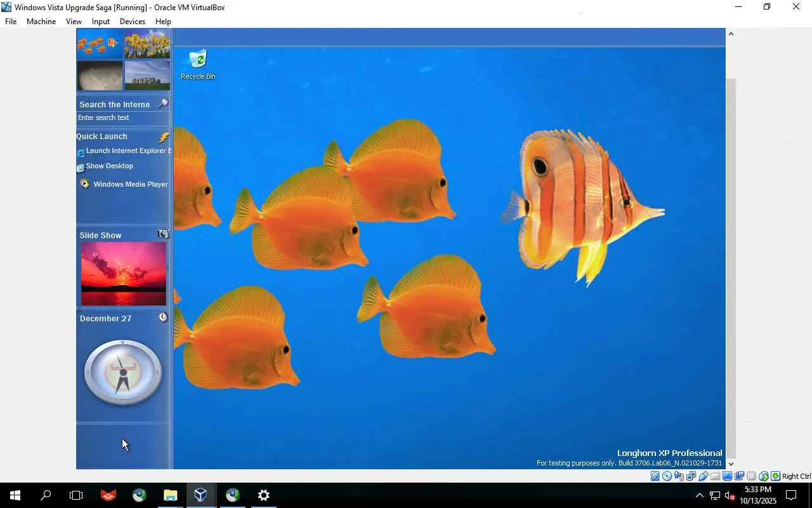Click the lightning bolt icon in Quick Launch

164,137
